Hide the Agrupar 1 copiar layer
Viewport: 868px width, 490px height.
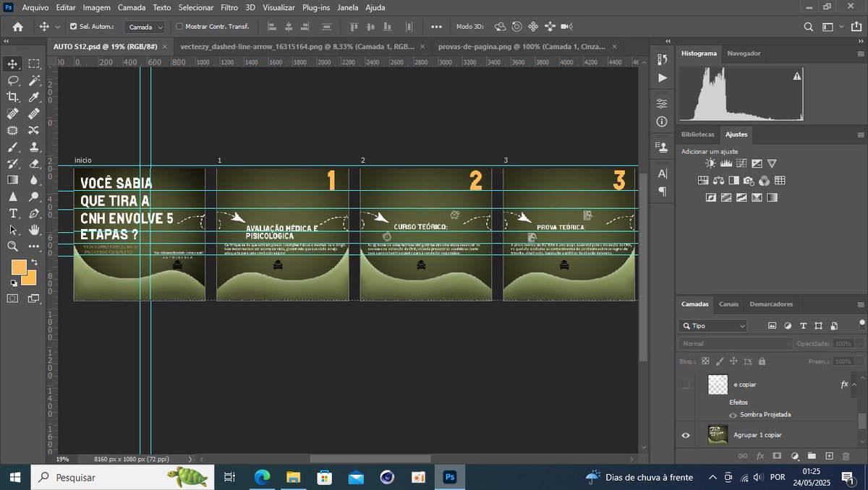(x=686, y=435)
